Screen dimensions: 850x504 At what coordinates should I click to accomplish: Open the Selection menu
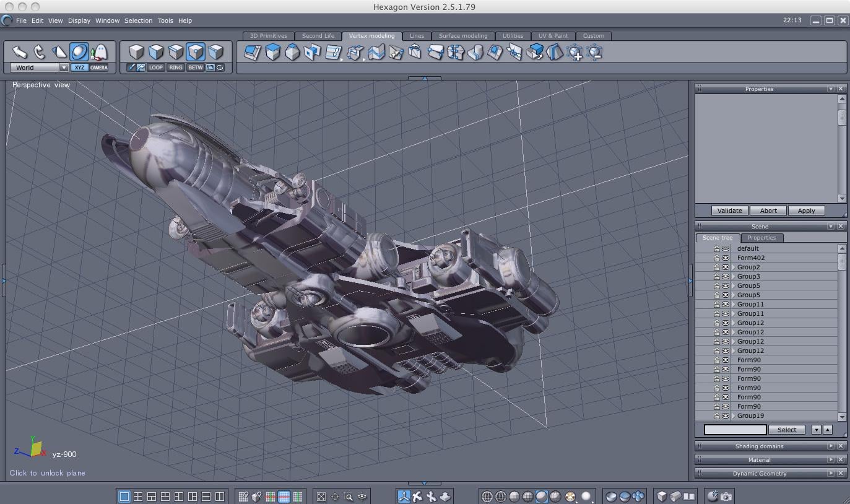coord(138,20)
